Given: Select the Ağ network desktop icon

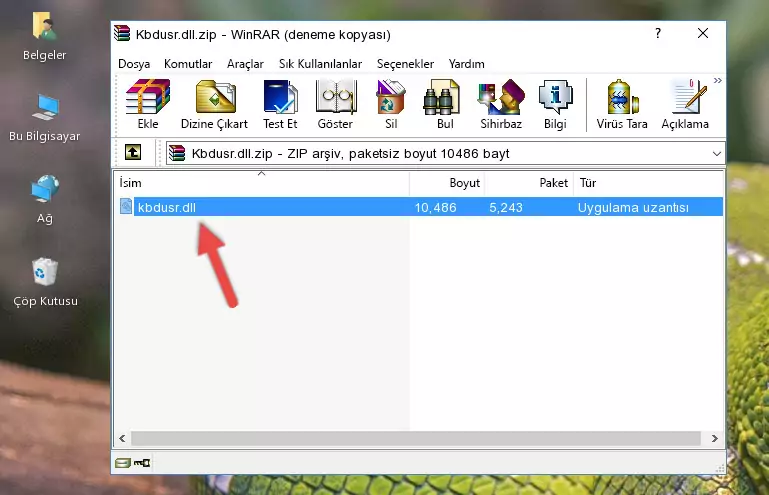Looking at the screenshot, I should (45, 200).
